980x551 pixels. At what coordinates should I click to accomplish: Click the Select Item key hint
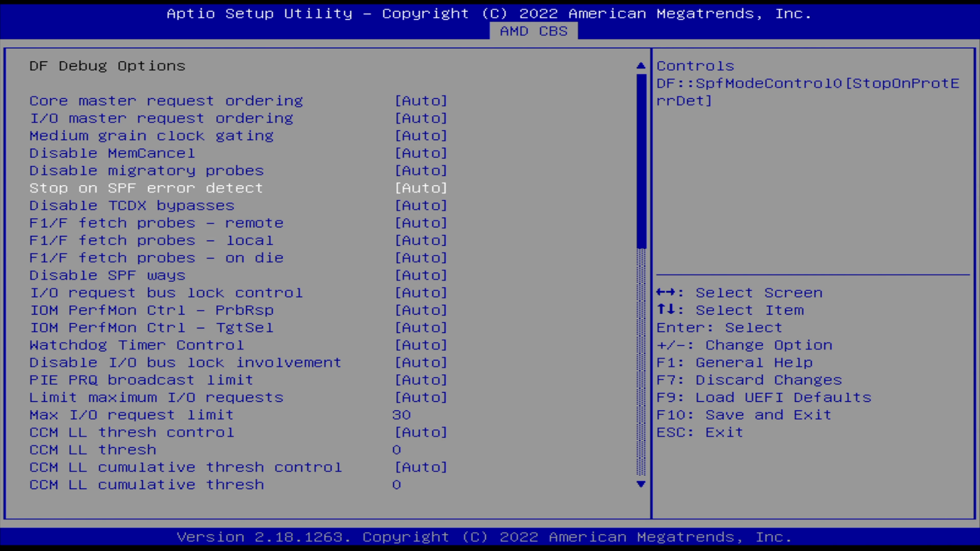730,311
